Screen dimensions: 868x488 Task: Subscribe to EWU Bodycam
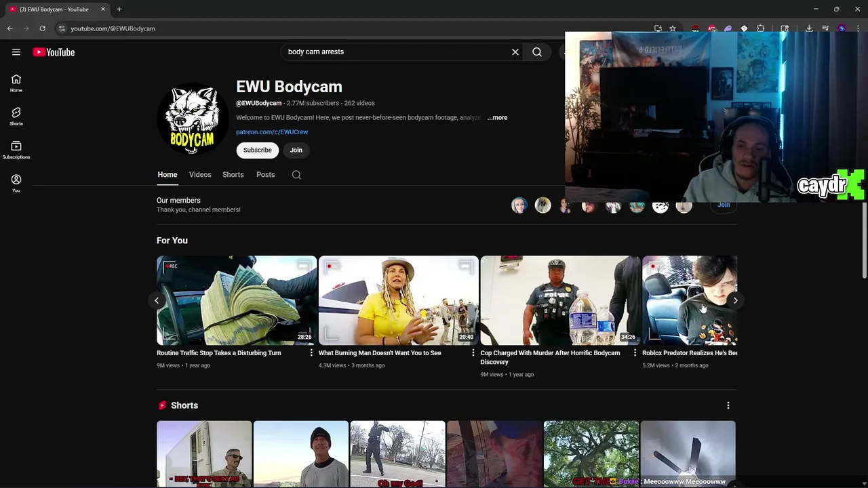coord(258,150)
